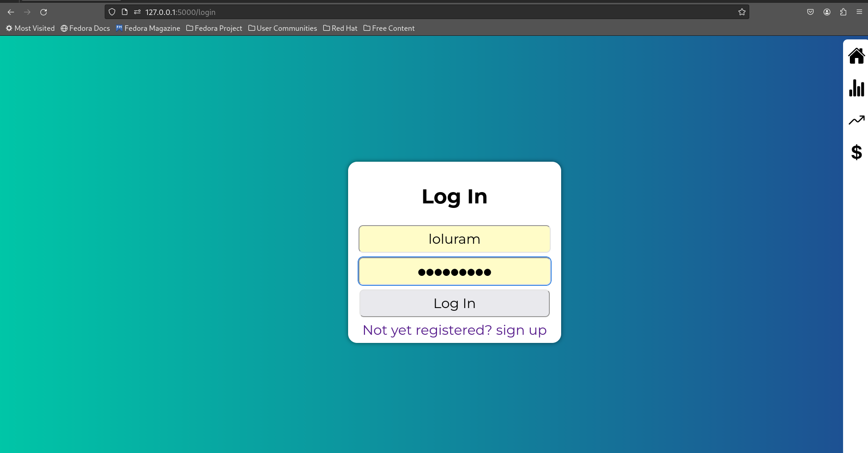Open Fedora Magazine bookmark
The width and height of the screenshot is (868, 453).
148,28
